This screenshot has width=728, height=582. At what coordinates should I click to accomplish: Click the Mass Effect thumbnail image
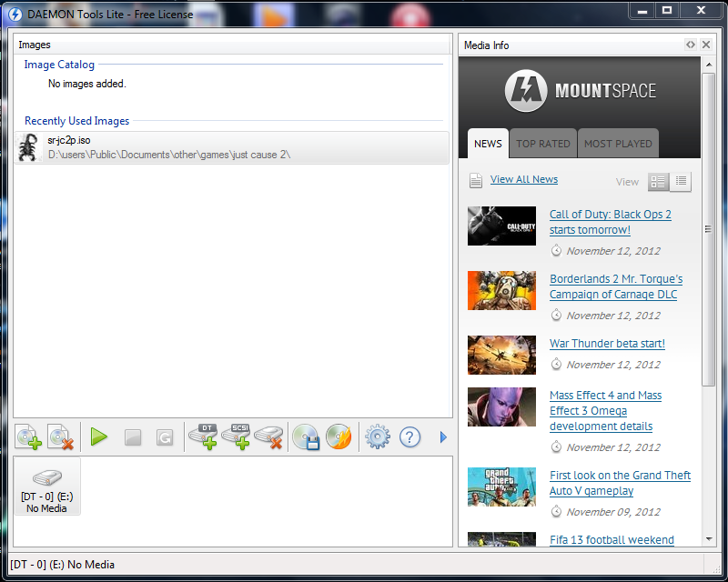point(501,407)
